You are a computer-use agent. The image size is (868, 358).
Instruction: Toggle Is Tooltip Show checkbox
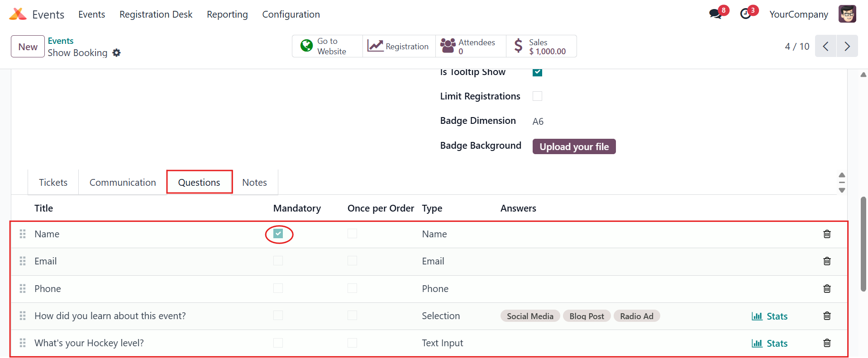[x=537, y=72]
